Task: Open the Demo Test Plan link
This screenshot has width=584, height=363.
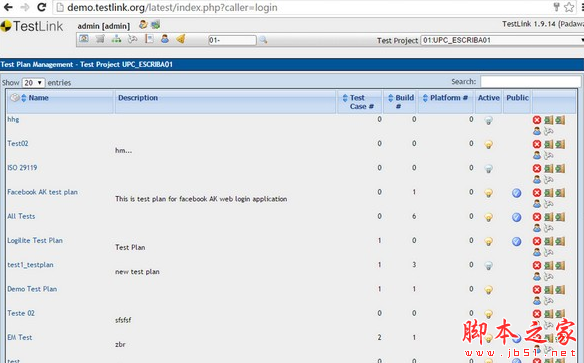Action: (32, 289)
